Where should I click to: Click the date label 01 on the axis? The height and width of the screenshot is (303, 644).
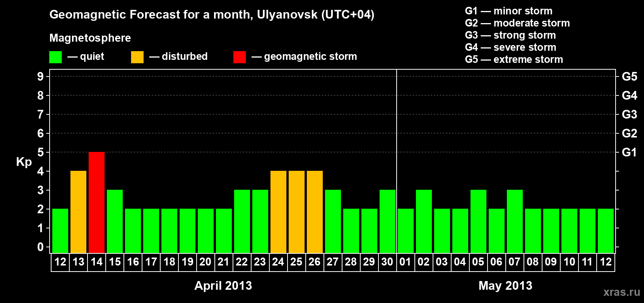pyautogui.click(x=405, y=262)
